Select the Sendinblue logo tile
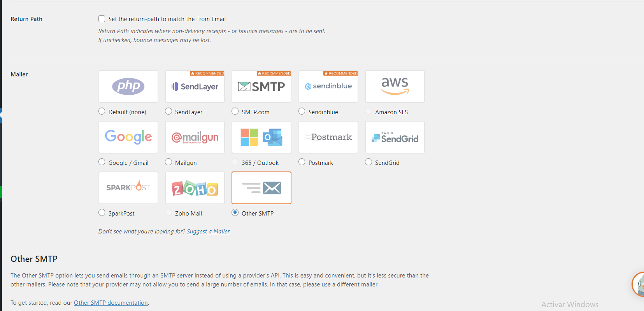This screenshot has height=311, width=644. pyautogui.click(x=328, y=87)
